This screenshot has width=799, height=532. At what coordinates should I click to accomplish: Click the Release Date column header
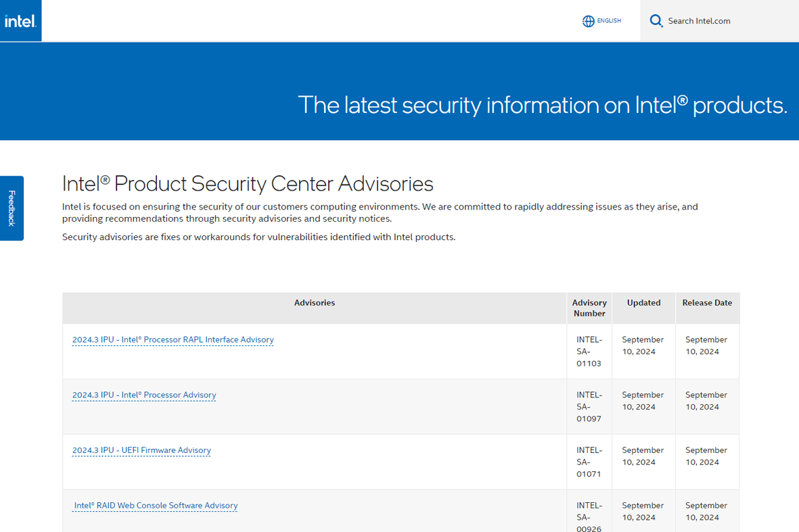707,303
